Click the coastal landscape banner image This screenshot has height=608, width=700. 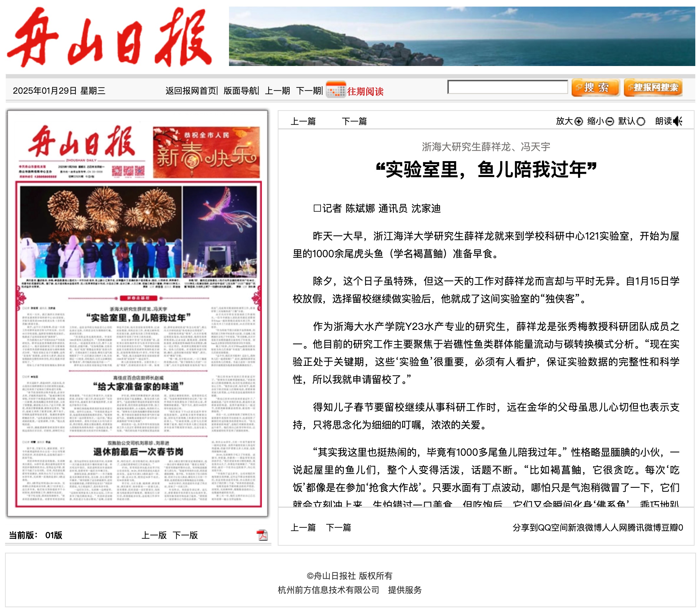[x=462, y=36]
